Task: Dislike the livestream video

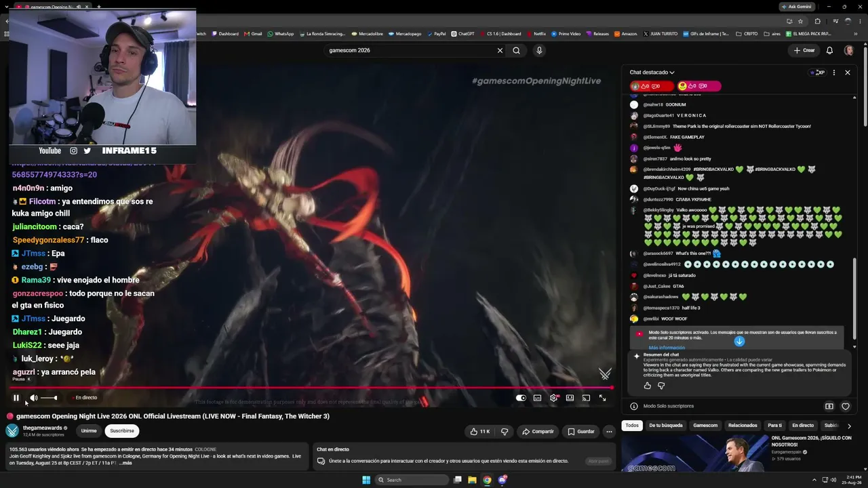Action: point(504,431)
